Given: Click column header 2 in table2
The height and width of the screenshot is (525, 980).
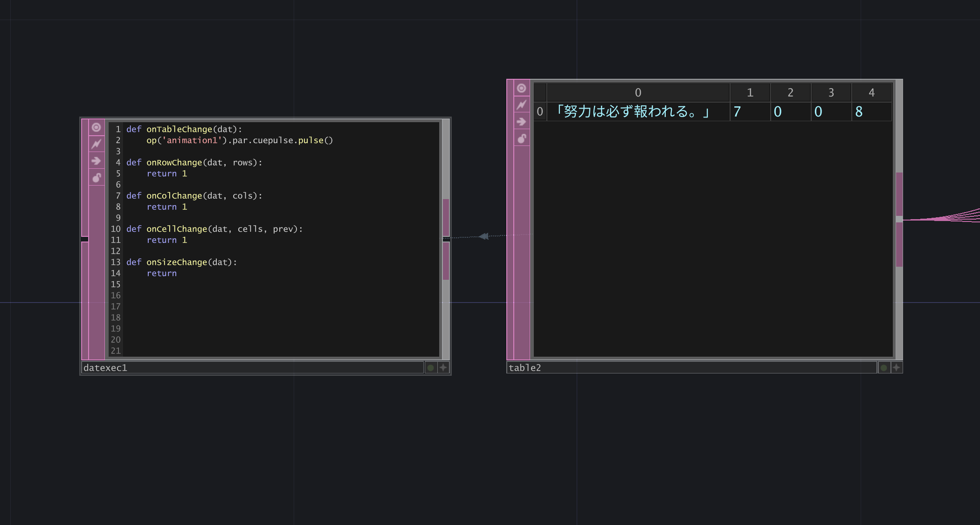Looking at the screenshot, I should tap(790, 93).
